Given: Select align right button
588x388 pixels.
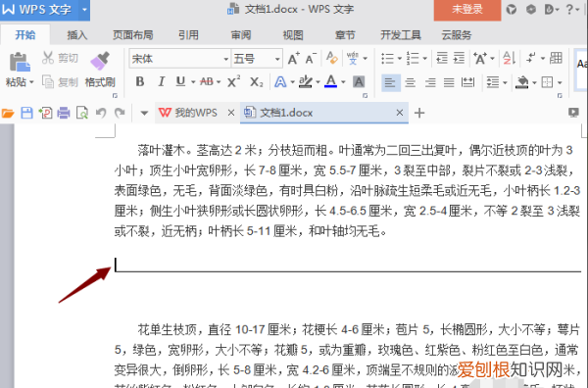Looking at the screenshot, I should [430, 82].
